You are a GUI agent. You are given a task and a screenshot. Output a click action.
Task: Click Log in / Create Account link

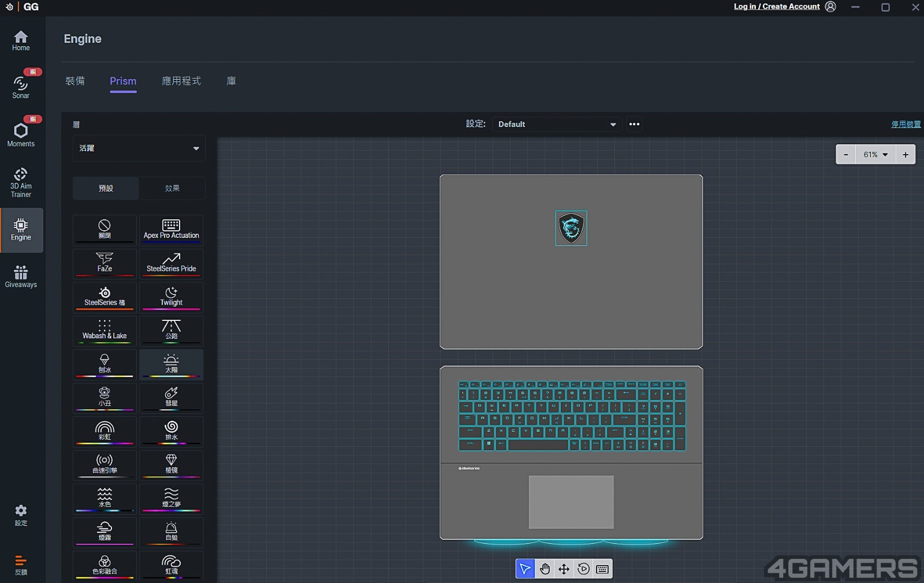(x=777, y=6)
